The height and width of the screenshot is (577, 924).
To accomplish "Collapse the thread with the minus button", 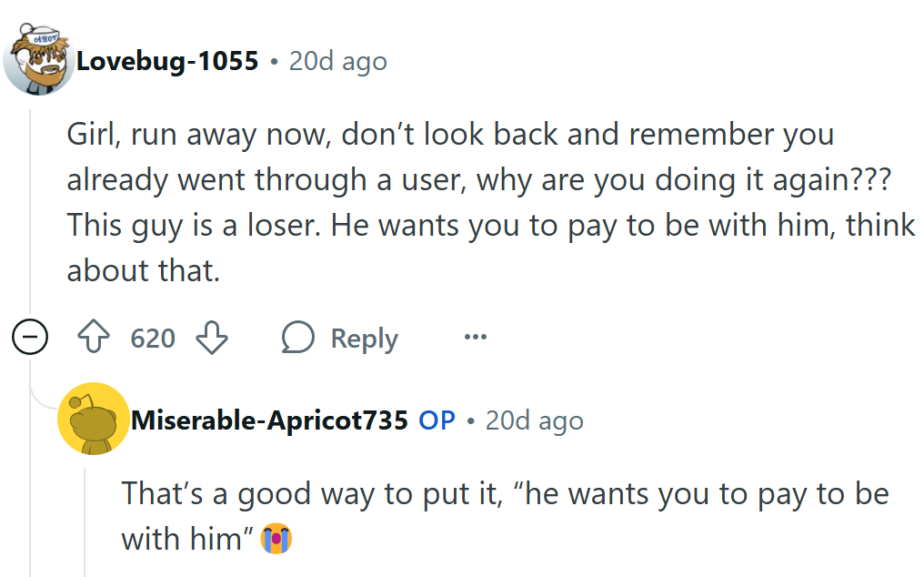I will tap(29, 339).
